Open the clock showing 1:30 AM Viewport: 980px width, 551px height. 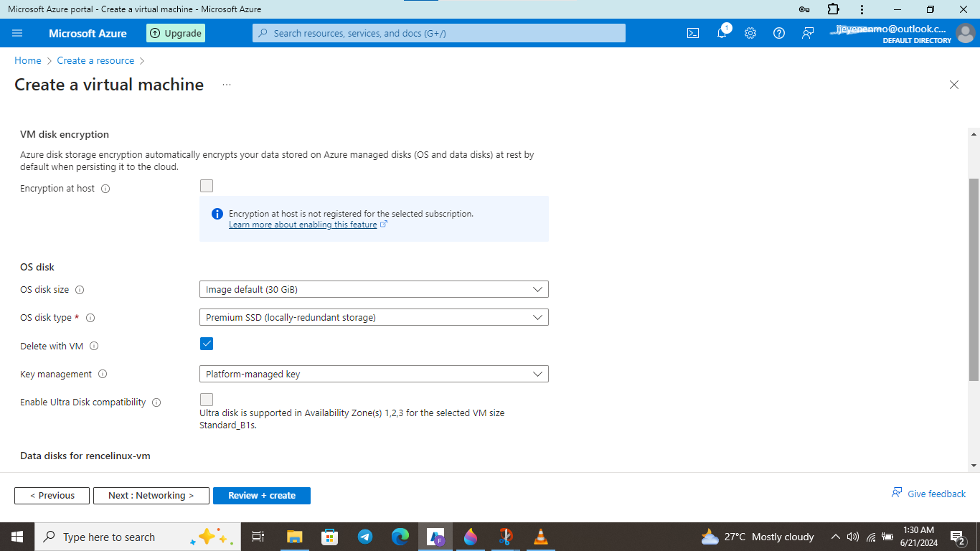pyautogui.click(x=918, y=537)
